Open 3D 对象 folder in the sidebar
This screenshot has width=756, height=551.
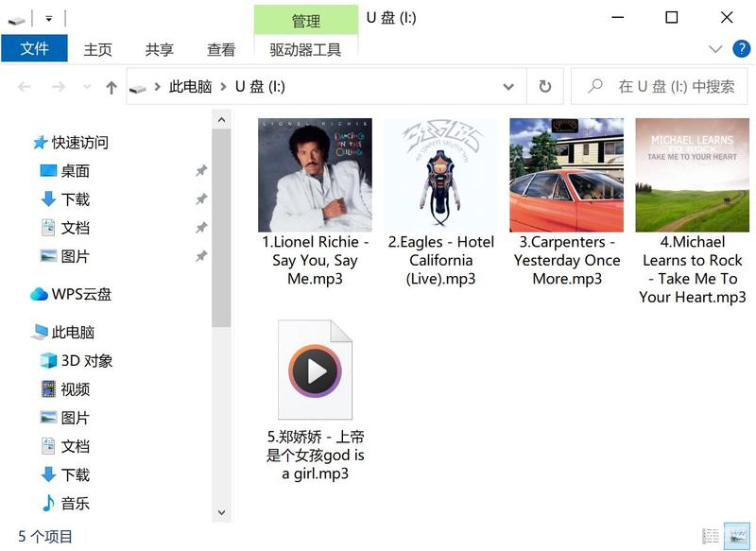[77, 361]
